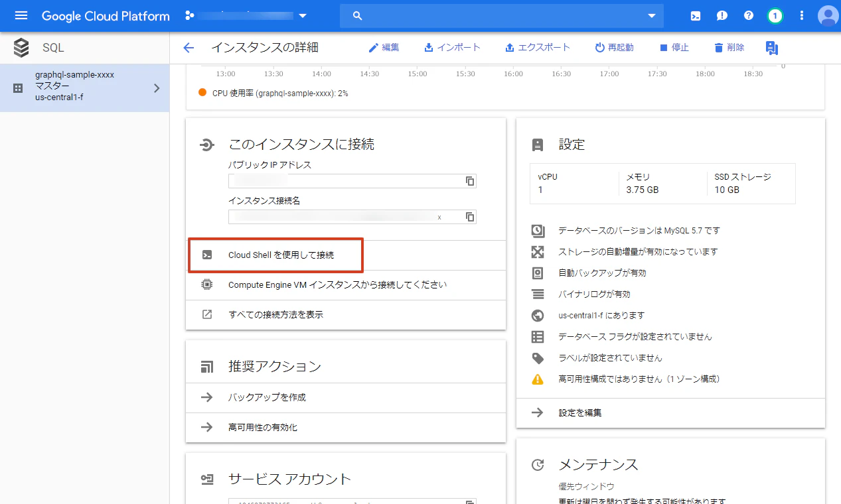Click 'us-central1-f にあります' text
The image size is (841, 504).
(601, 316)
